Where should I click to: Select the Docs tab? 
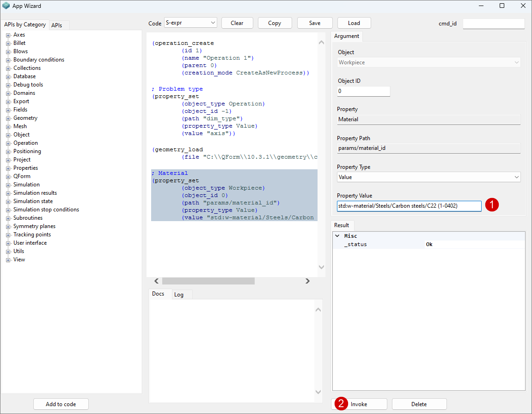pos(158,294)
